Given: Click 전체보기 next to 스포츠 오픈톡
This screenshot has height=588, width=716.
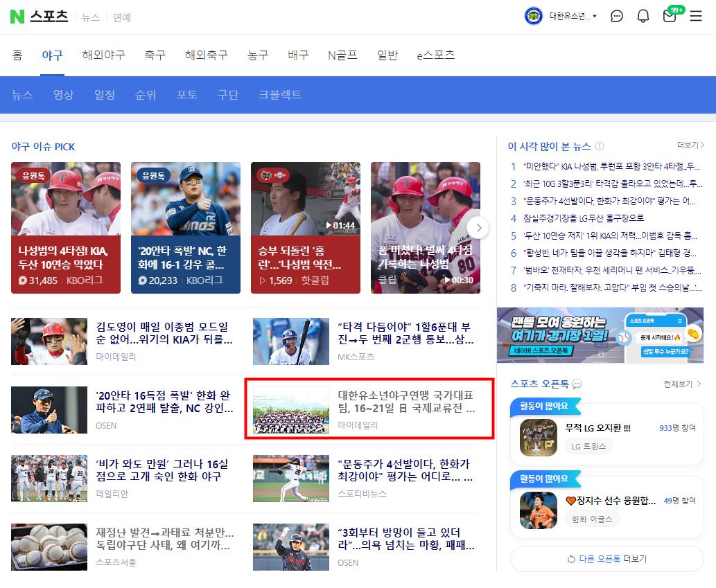Looking at the screenshot, I should pyautogui.click(x=682, y=384).
